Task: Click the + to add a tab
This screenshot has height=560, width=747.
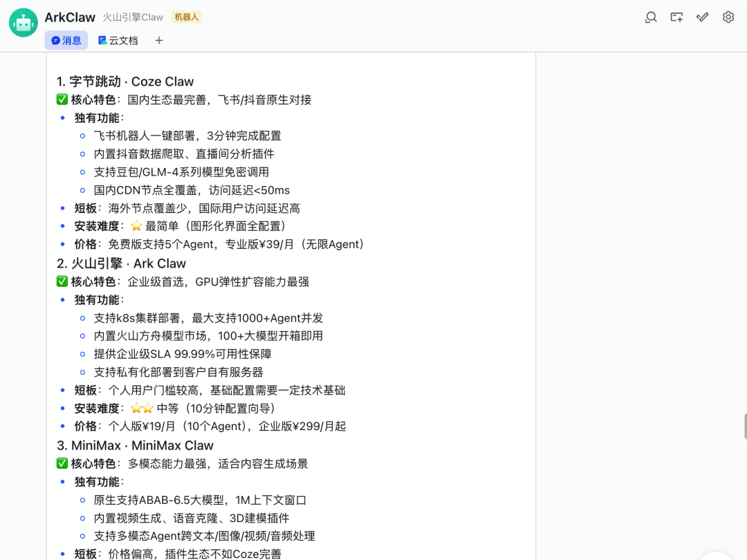Action: [x=158, y=40]
